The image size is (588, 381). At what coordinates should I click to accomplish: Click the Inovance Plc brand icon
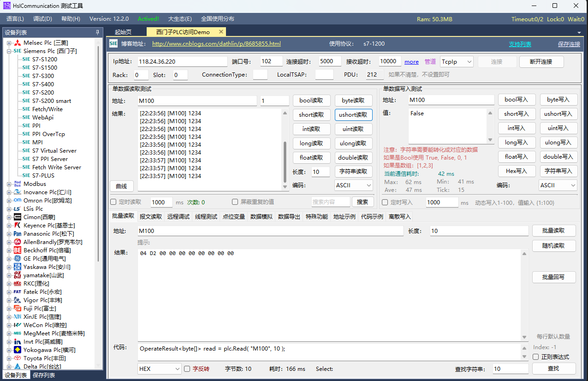pyautogui.click(x=18, y=192)
